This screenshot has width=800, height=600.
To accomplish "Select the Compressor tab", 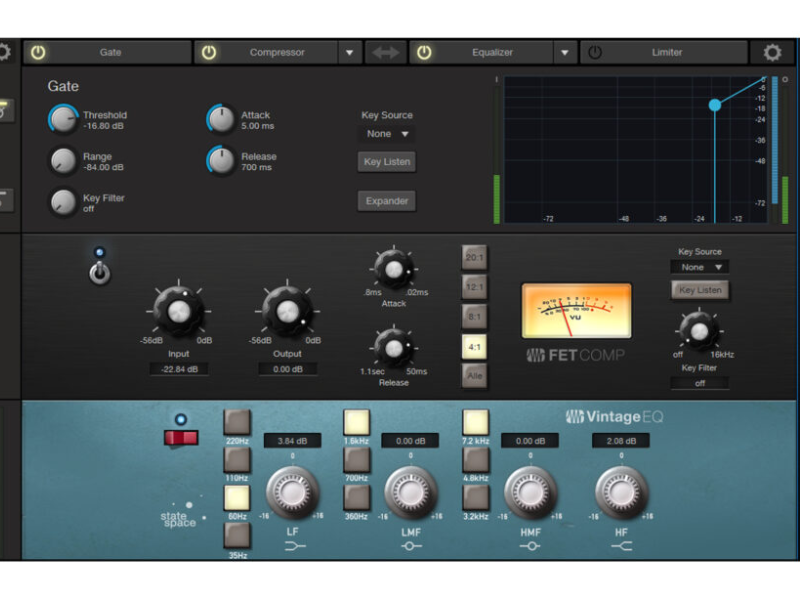I will coord(277,52).
